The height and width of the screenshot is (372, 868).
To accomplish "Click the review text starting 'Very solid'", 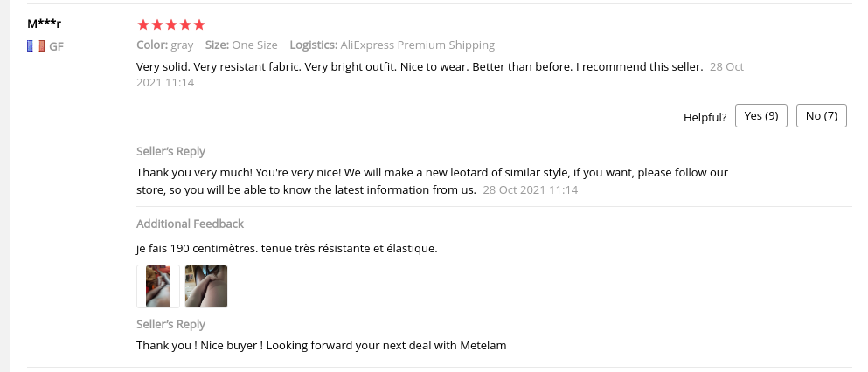I will (x=420, y=67).
